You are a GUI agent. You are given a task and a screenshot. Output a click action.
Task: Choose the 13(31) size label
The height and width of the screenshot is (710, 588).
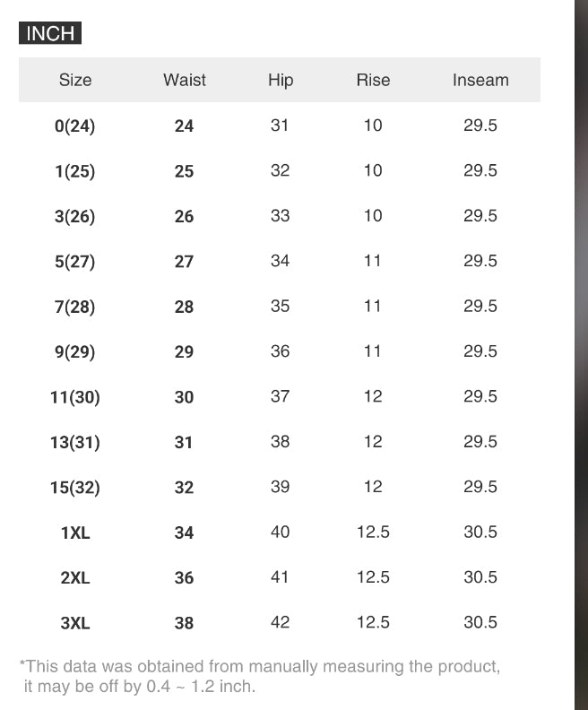[75, 443]
